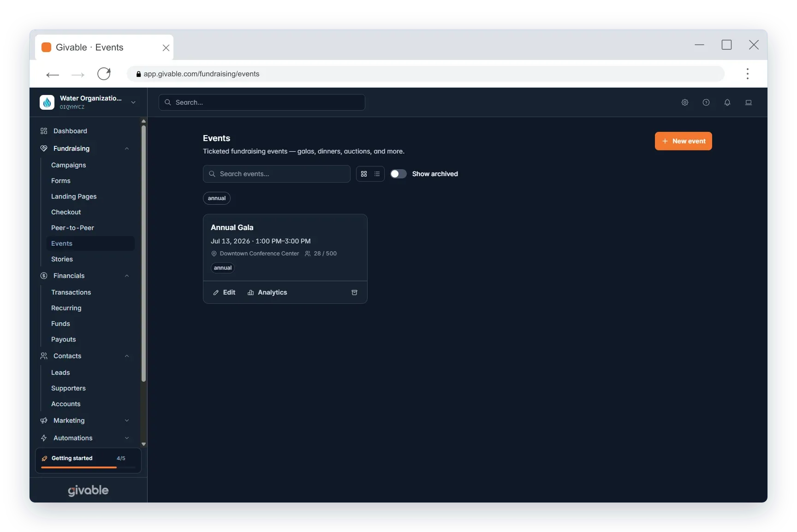Expand the Marketing section chevron
Viewport: 797px width, 532px height.
127,420
